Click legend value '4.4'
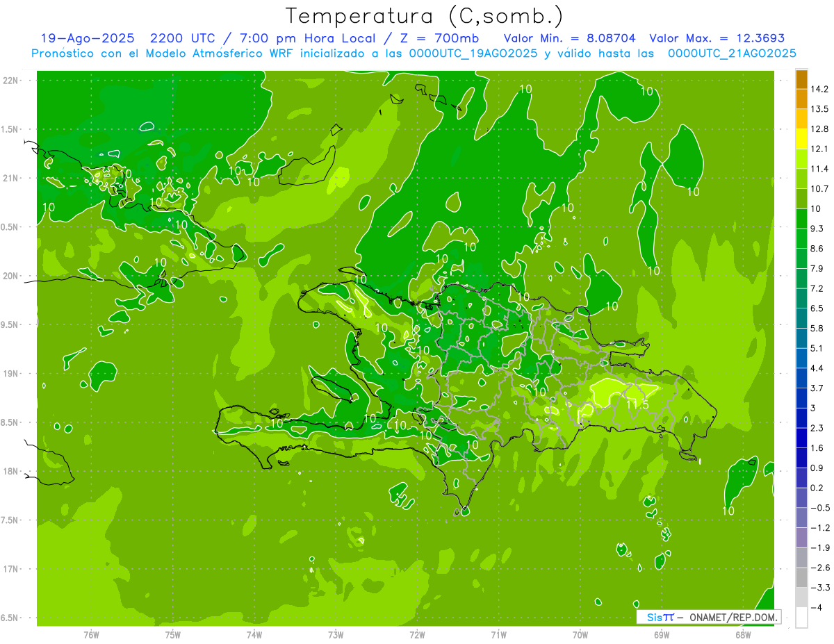 pos(817,368)
